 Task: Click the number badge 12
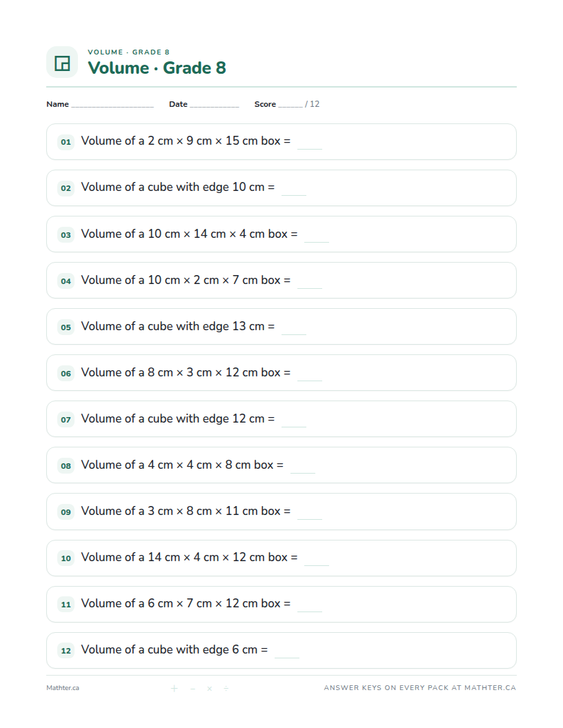point(66,651)
